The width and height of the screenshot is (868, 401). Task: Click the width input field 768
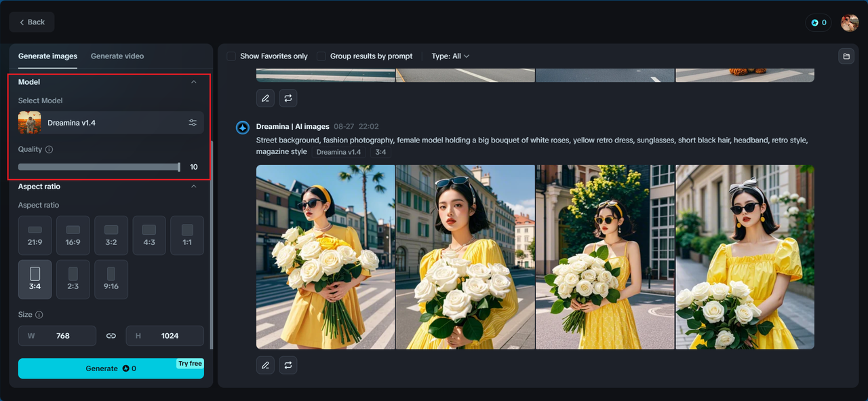coord(58,336)
